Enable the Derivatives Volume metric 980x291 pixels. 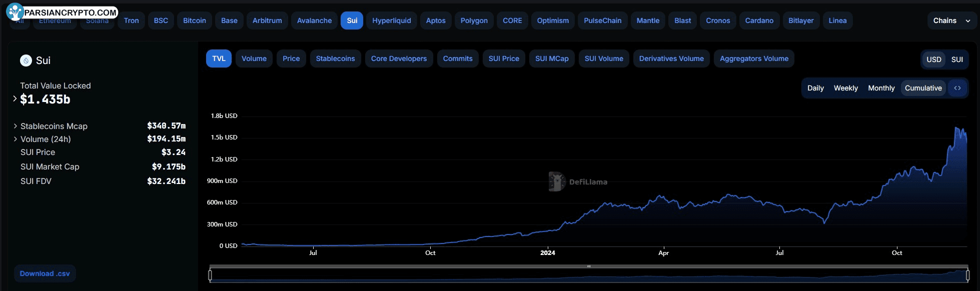tap(671, 58)
